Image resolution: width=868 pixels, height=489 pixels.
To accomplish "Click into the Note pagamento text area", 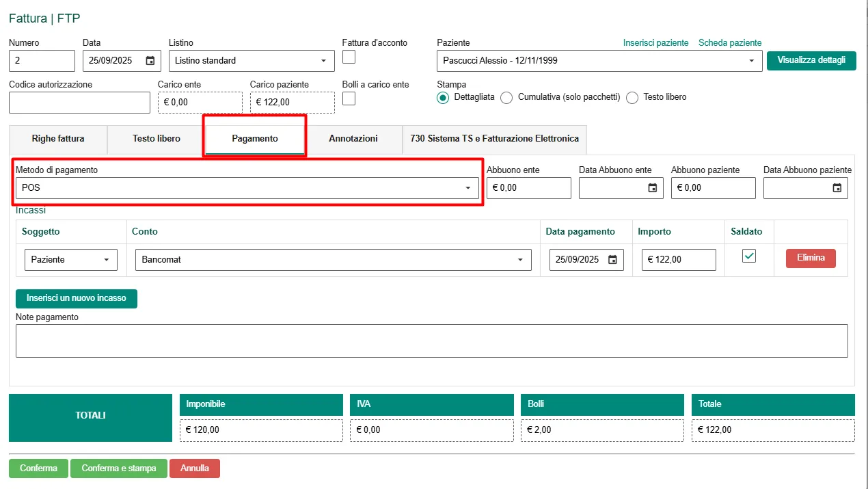I will (431, 341).
